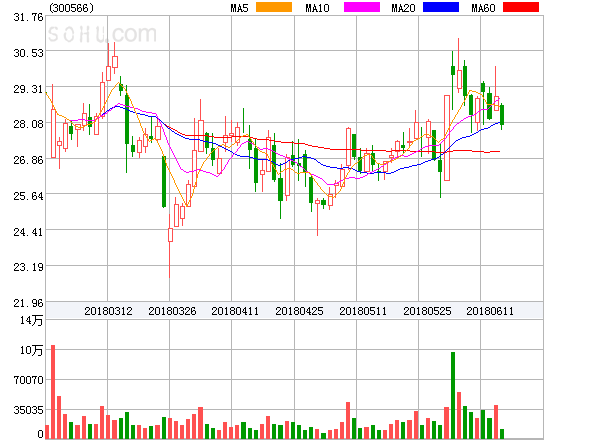This screenshot has width=600, height=440.
Task: Click the 31.76 price axis label
Action: tap(28, 18)
